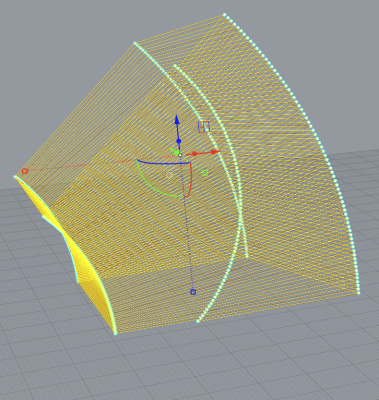
Task: Click the red gumball move arrowhead
Action: coord(216,152)
